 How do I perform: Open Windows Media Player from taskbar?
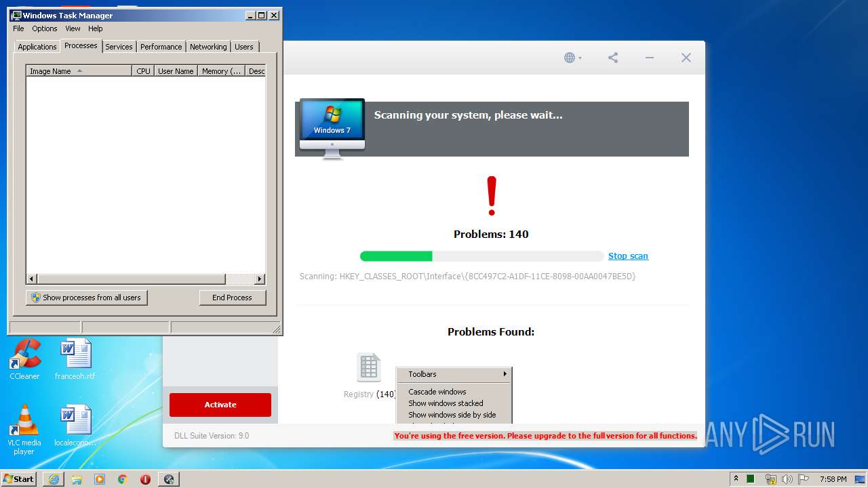click(x=100, y=479)
